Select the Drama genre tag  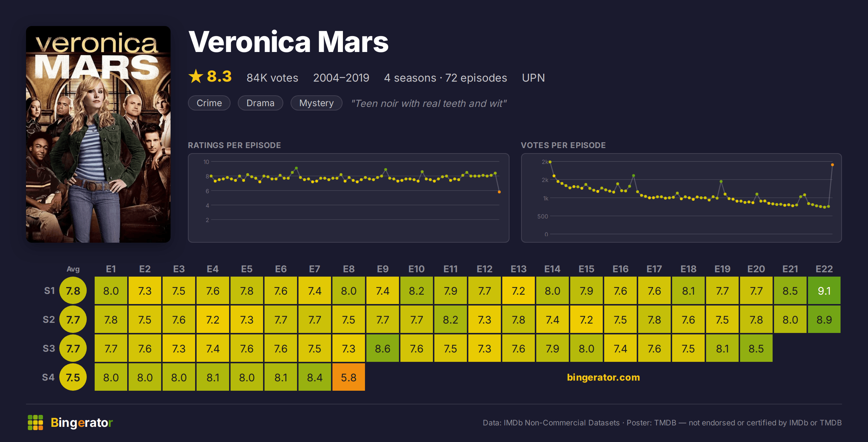click(x=260, y=103)
